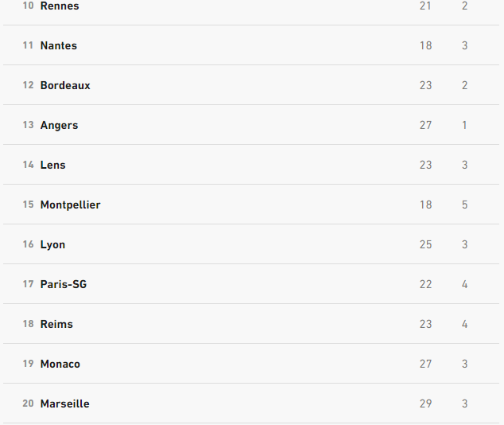Click the value 5 in Montpellier's row
The image size is (504, 425).
464,205
